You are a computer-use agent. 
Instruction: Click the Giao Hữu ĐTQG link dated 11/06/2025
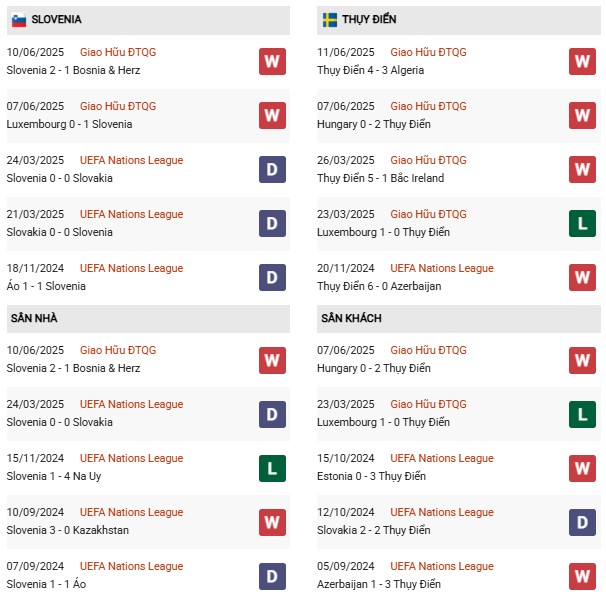(x=428, y=52)
